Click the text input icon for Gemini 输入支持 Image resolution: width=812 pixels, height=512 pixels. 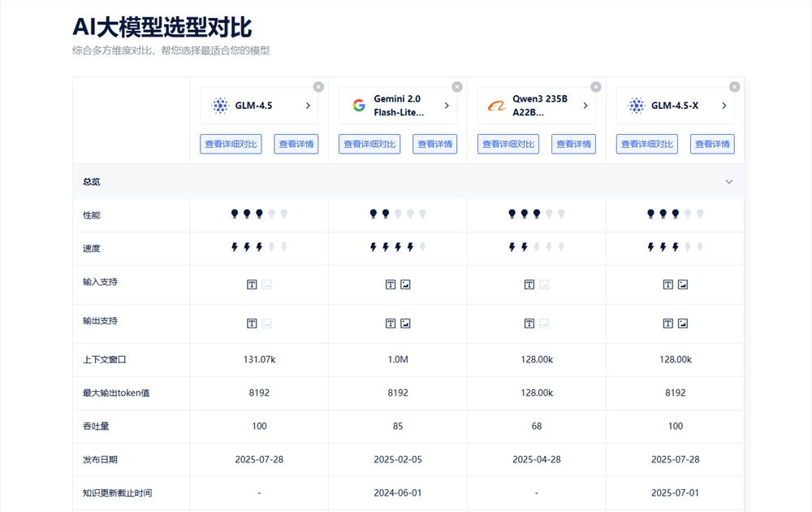(x=391, y=284)
